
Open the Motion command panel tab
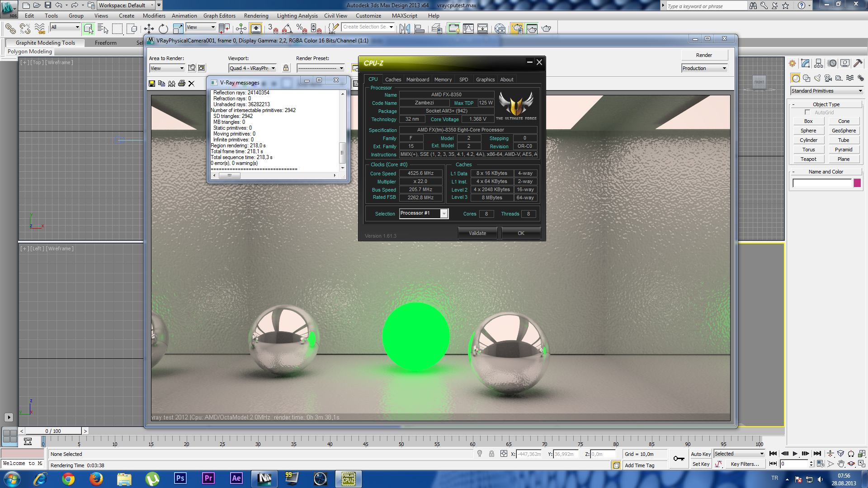click(832, 63)
